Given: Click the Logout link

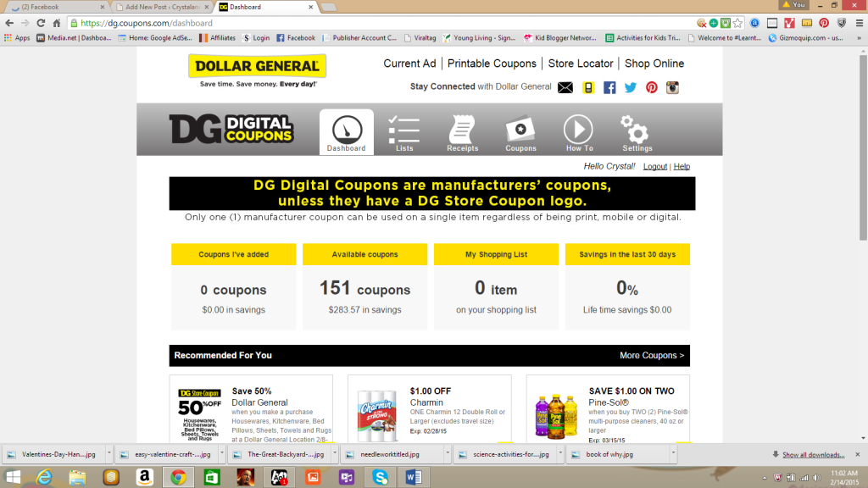Looking at the screenshot, I should 655,167.
